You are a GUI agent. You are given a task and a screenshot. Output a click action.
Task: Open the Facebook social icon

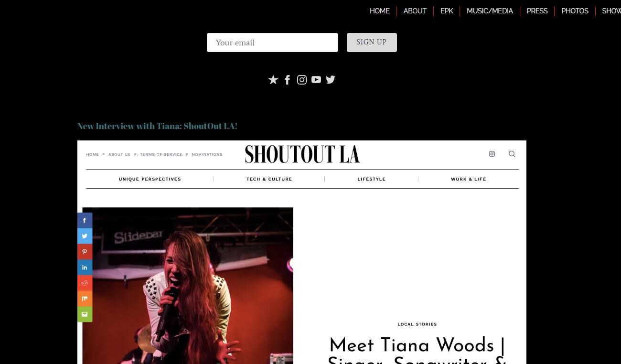click(x=288, y=80)
